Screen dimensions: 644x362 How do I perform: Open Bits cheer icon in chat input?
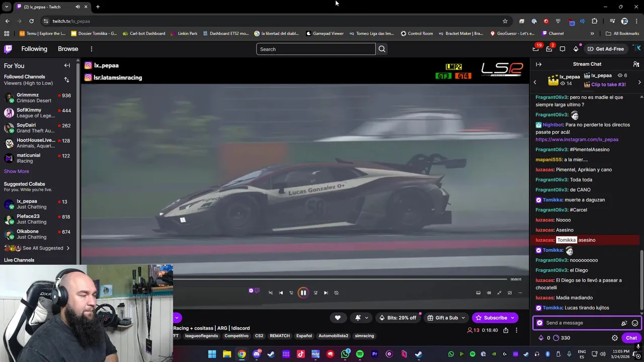(x=624, y=323)
